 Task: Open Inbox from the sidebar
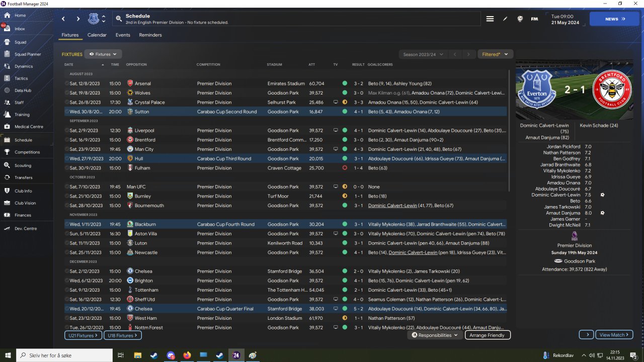[20, 29]
